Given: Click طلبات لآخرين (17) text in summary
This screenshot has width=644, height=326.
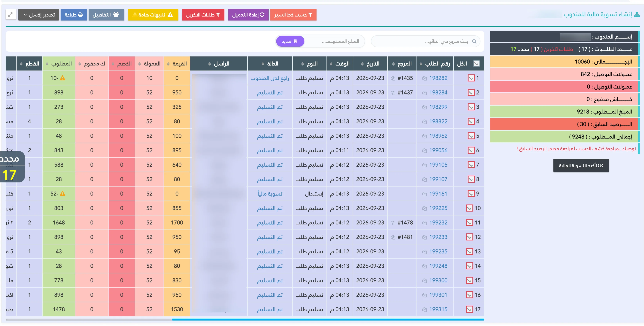Looking at the screenshot, I should [x=552, y=49].
